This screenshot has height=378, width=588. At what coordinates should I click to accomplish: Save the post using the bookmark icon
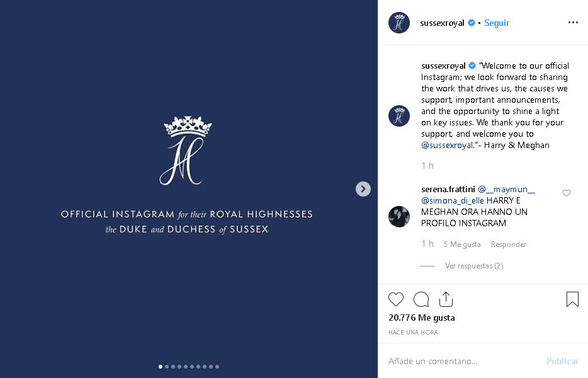[572, 299]
